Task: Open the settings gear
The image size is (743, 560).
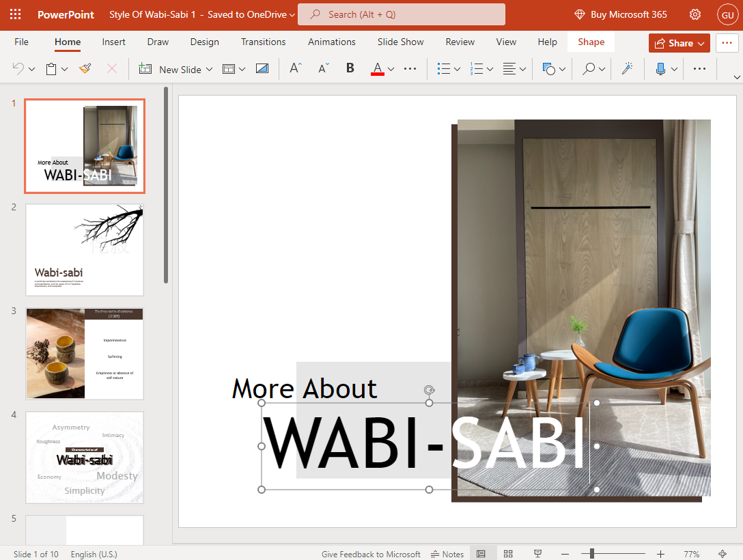Action: (695, 14)
